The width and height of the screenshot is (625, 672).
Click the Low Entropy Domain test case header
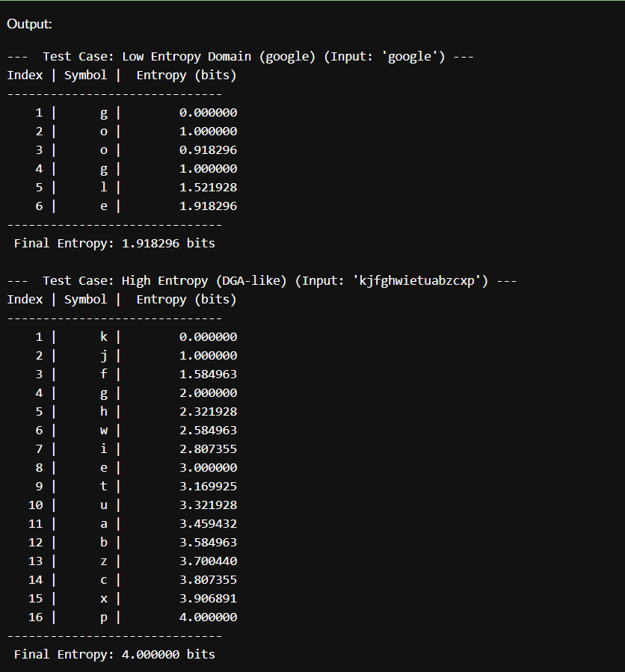tap(240, 56)
